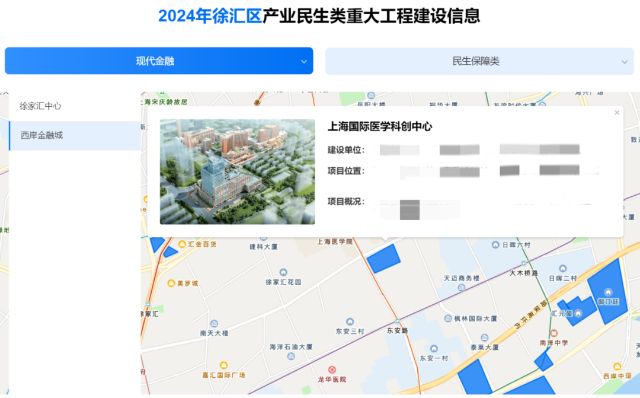Click the 嘉汇国际广场 shopping marker icon
The image size is (640, 398).
(x=223, y=365)
